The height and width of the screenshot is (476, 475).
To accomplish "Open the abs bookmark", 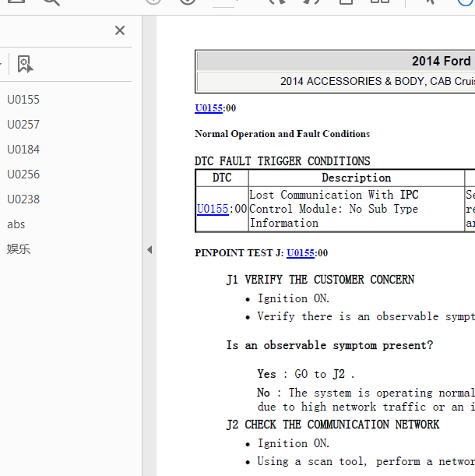I will tap(16, 224).
